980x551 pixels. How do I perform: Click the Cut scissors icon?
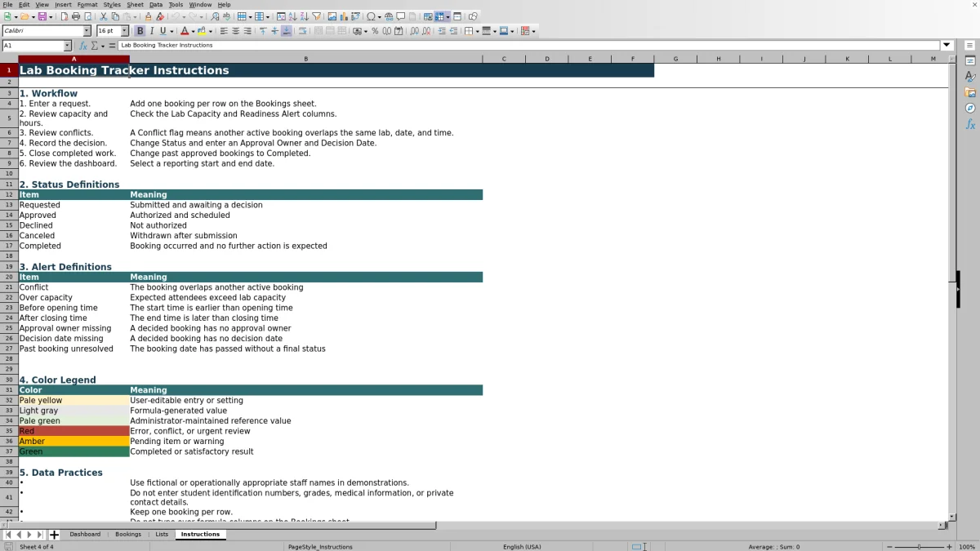[104, 16]
